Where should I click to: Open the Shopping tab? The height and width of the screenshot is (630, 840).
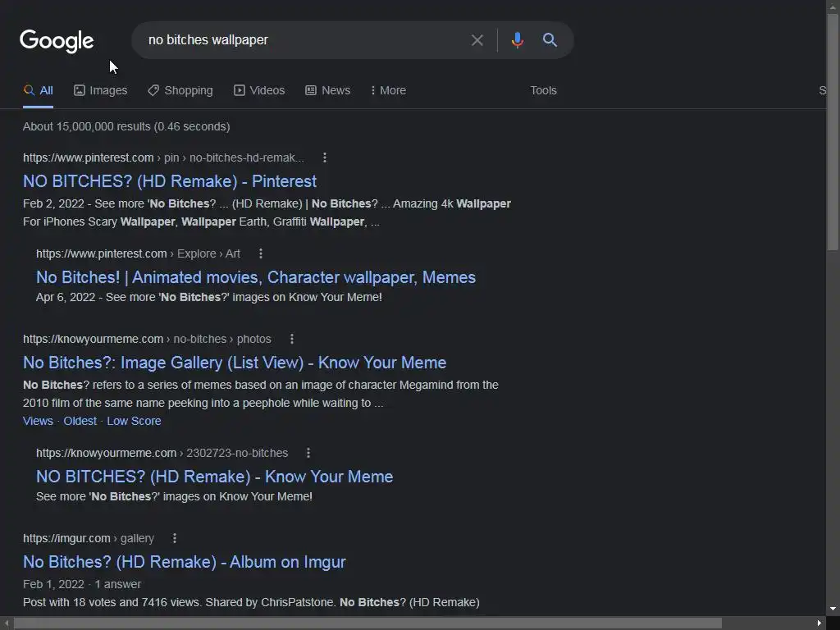(180, 90)
